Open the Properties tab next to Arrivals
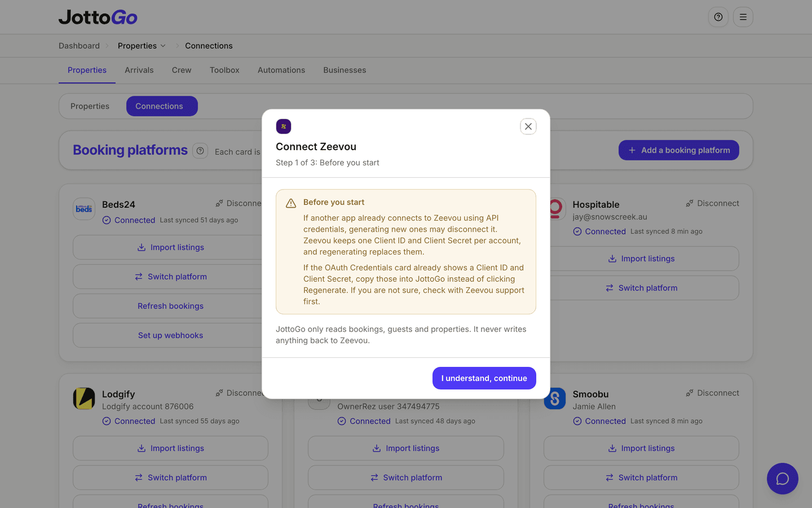Screen dimensions: 812x508 [x=87, y=70]
